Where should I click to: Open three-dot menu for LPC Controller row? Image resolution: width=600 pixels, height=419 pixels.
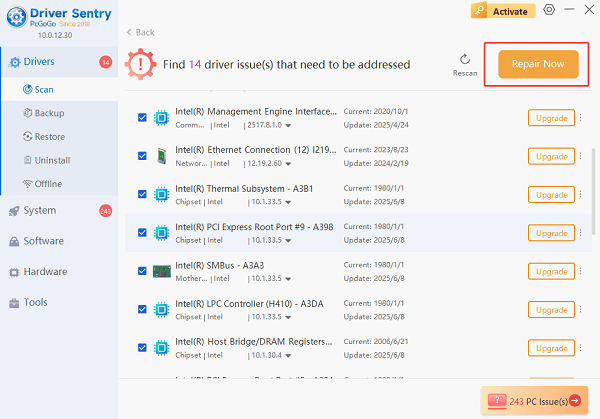tap(580, 310)
